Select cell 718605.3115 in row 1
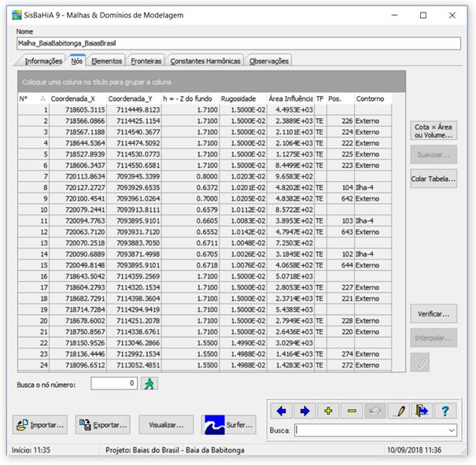This screenshot has width=476, height=465. pyautogui.click(x=78, y=109)
